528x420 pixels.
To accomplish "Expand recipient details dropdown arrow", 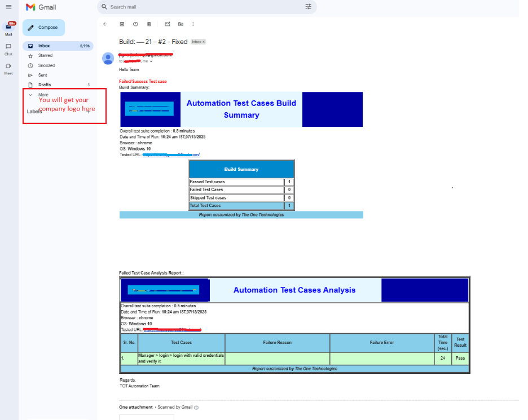I will pyautogui.click(x=151, y=61).
